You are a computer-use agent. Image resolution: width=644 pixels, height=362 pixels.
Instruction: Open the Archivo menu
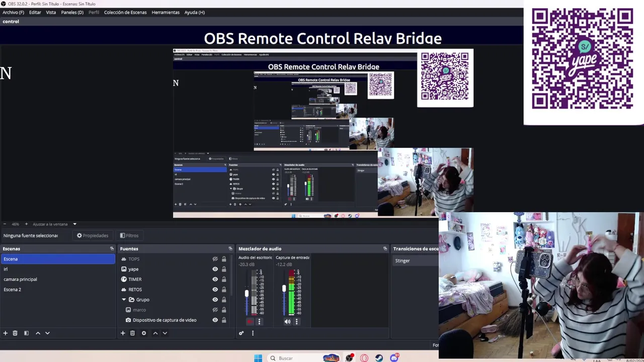click(13, 12)
